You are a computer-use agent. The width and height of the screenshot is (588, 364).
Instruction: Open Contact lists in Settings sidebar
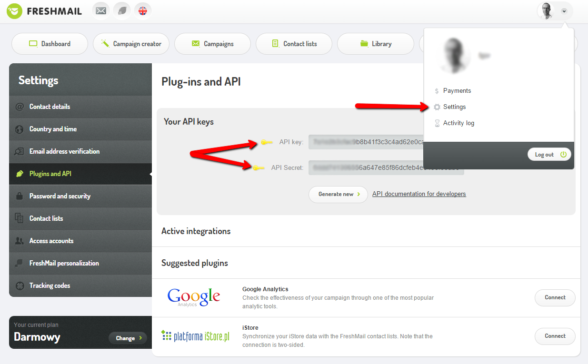pos(80,218)
